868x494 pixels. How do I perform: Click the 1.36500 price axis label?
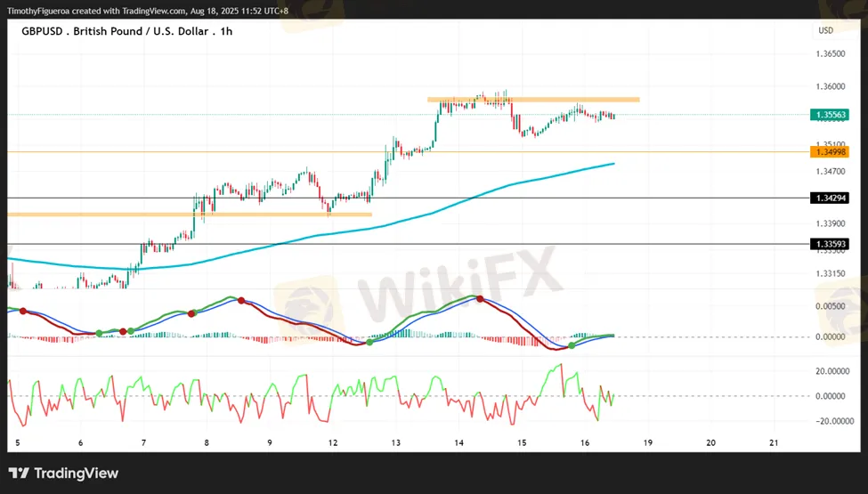coord(830,54)
